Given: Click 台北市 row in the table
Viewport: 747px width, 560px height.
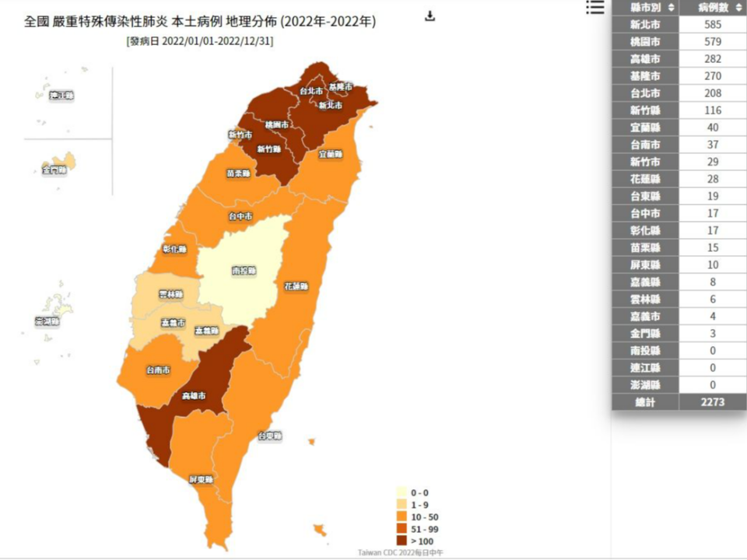Looking at the screenshot, I should (x=679, y=93).
